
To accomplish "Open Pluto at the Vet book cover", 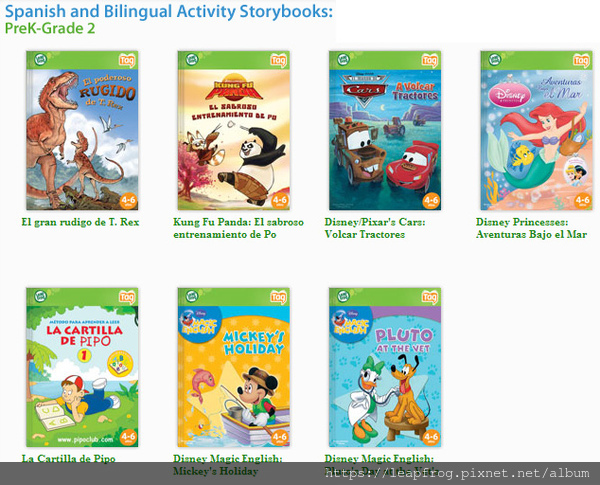I will coord(385,367).
